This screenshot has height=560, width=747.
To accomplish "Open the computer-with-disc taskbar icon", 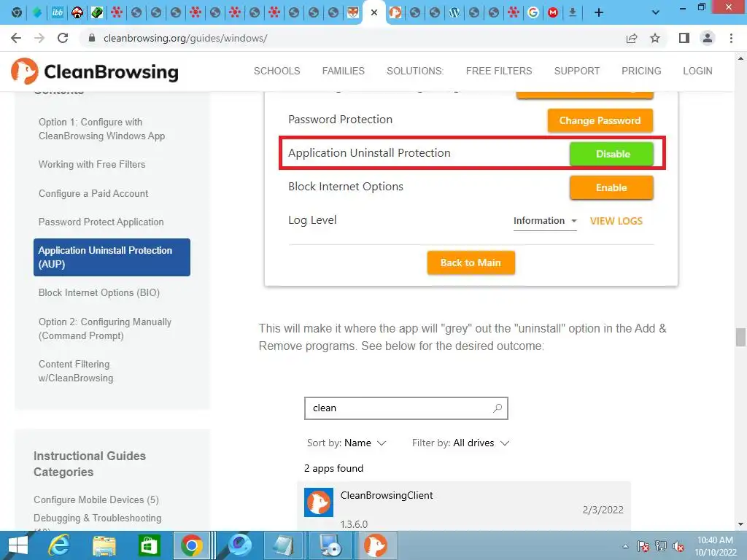I will coord(330,545).
